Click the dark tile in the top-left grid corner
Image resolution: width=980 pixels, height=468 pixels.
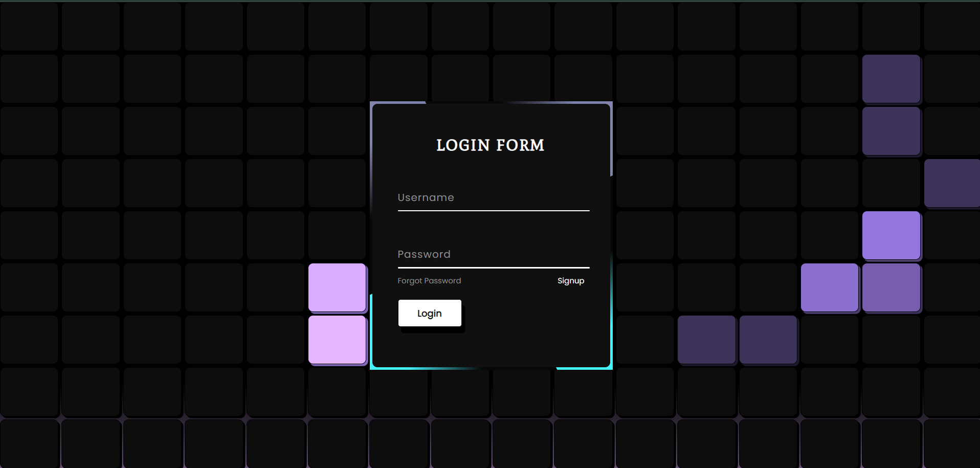(29, 27)
